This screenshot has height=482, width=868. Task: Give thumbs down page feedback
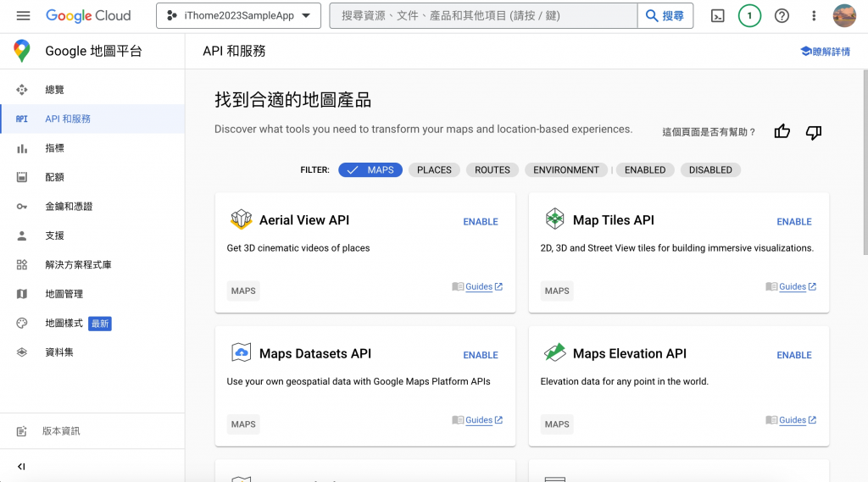(813, 131)
